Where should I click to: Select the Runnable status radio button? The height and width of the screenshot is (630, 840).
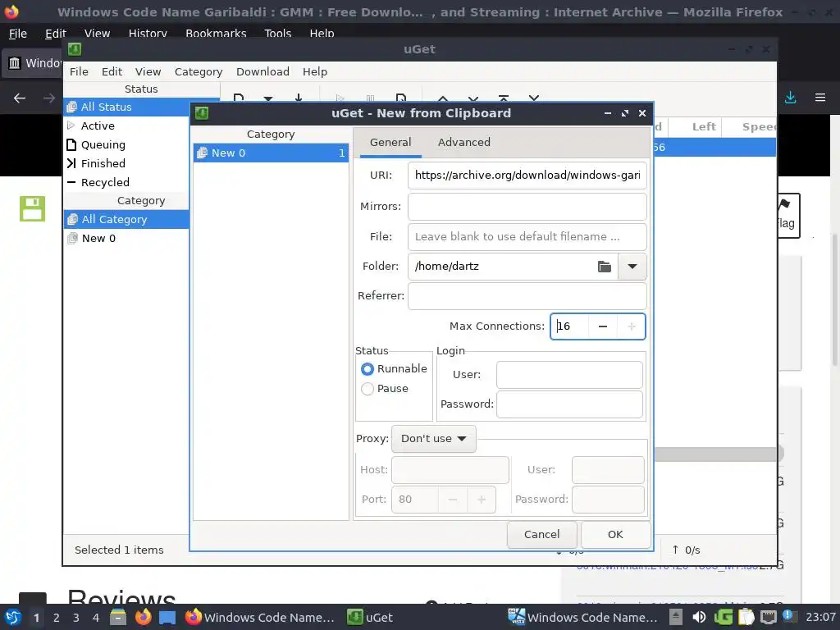(367, 369)
